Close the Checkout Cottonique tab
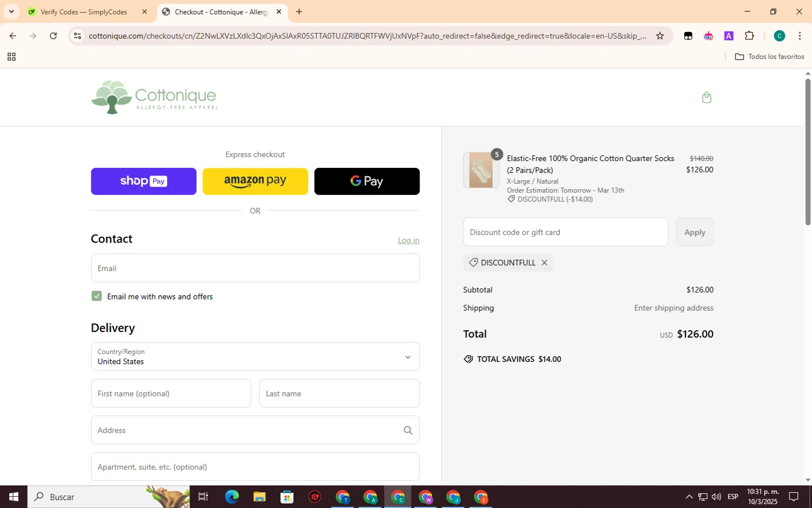The width and height of the screenshot is (812, 508). (x=279, y=11)
